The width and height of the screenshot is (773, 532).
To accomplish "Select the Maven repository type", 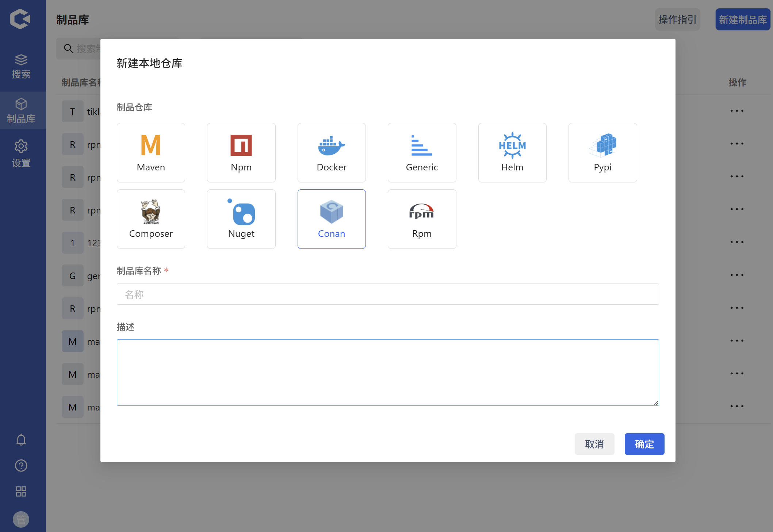I will click(151, 153).
